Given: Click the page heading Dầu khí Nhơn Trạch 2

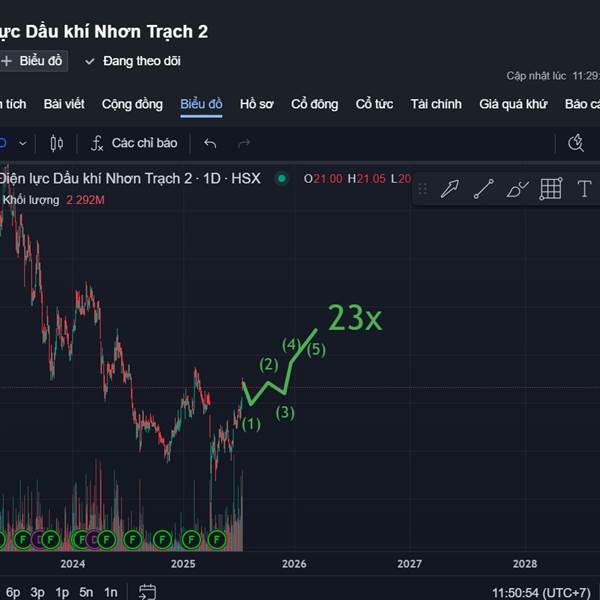Looking at the screenshot, I should 117,32.
